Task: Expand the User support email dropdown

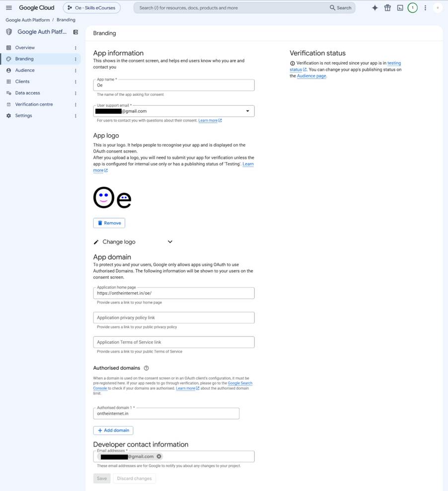Action: click(247, 111)
